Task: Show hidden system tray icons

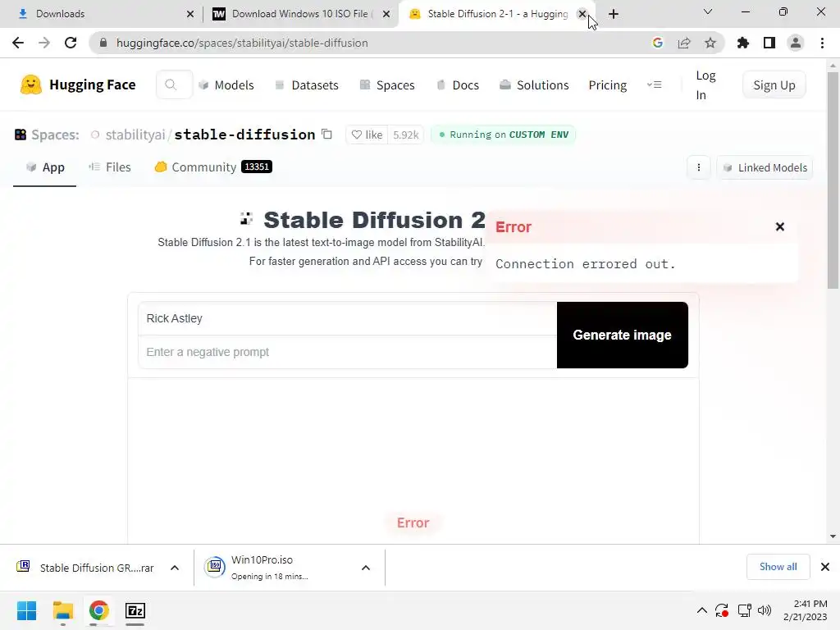Action: pyautogui.click(x=702, y=610)
